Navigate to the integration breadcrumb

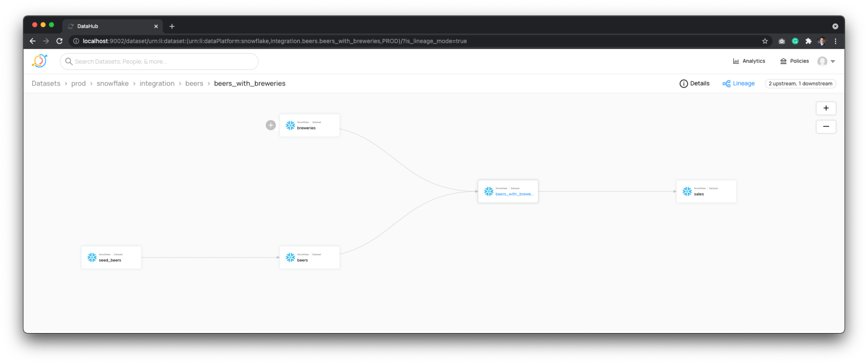coord(157,83)
